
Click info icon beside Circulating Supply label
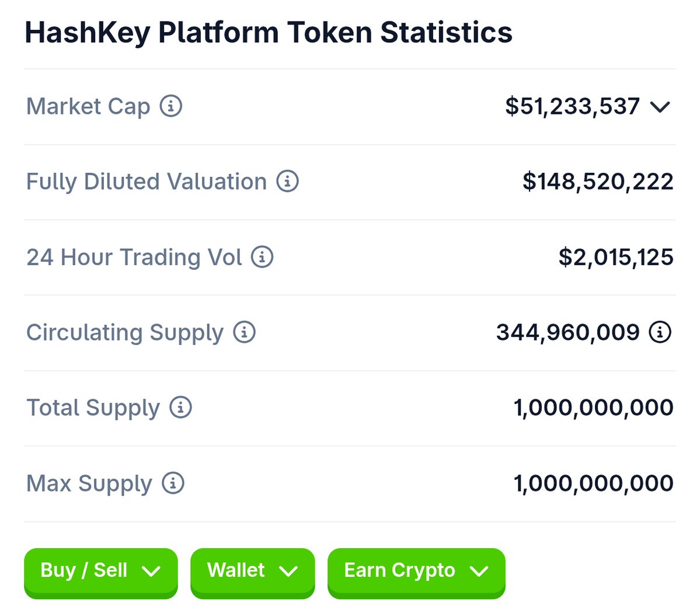click(x=244, y=332)
